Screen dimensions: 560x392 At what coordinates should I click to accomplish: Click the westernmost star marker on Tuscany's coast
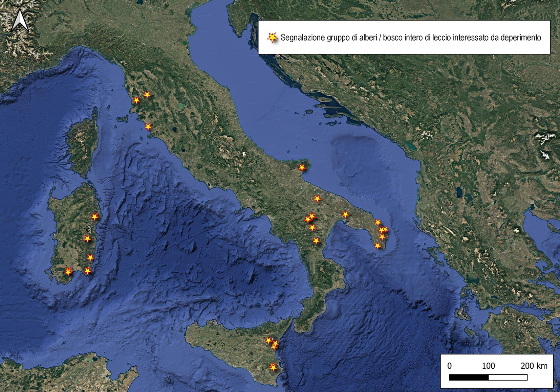[x=136, y=100]
